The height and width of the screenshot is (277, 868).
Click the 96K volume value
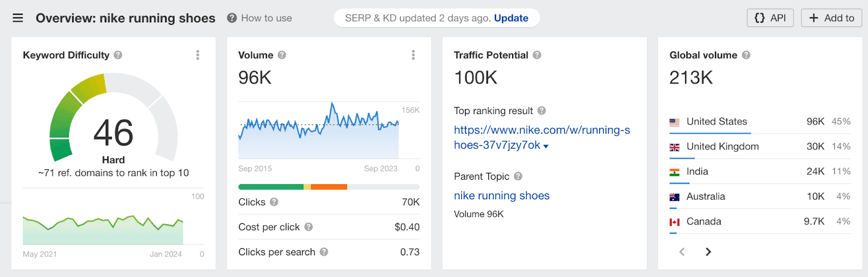255,78
